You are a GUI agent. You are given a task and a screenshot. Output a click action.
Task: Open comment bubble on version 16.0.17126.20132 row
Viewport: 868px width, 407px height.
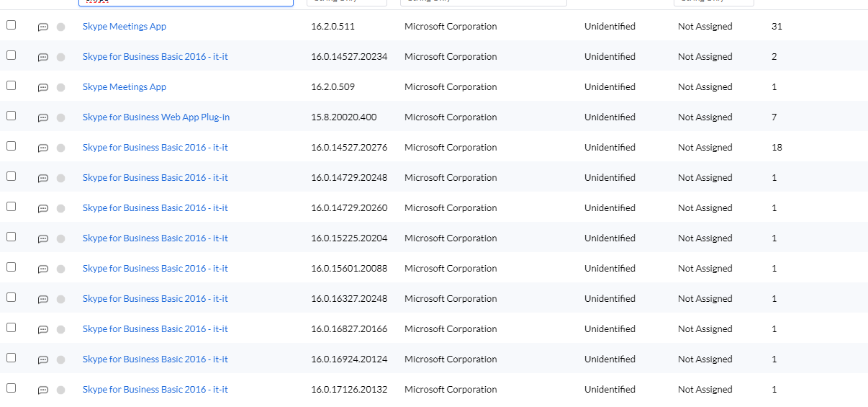click(43, 390)
